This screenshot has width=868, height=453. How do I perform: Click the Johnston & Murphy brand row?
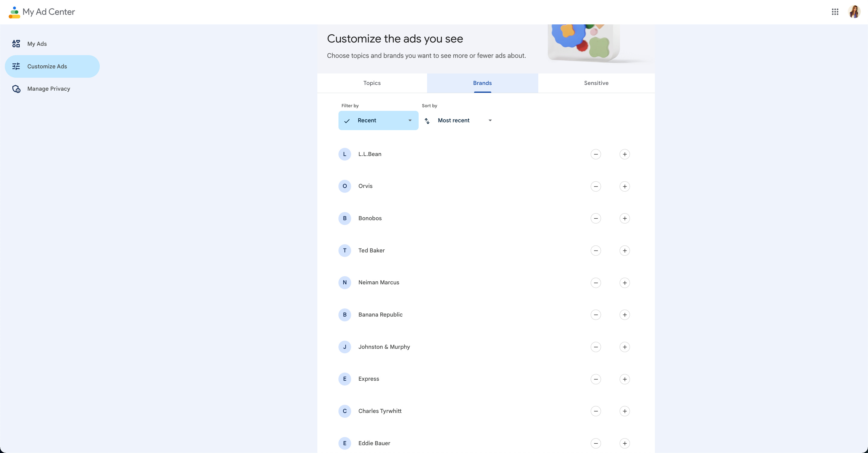tap(384, 347)
